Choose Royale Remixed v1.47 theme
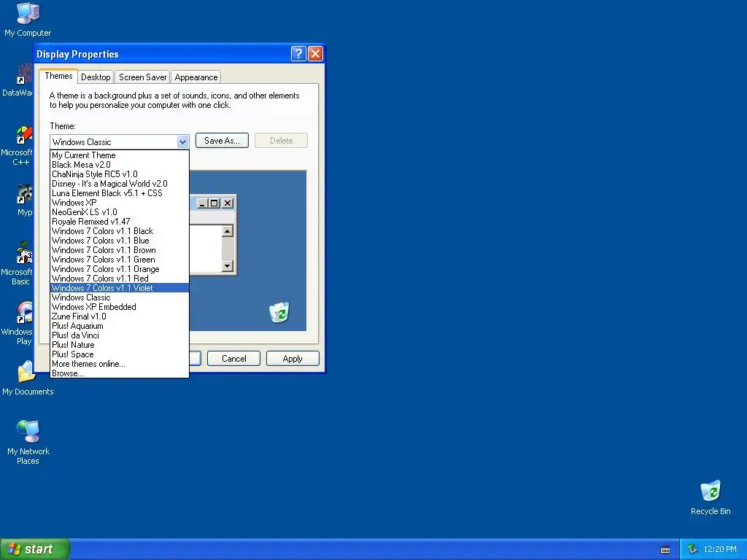The height and width of the screenshot is (560, 747). pos(120,222)
